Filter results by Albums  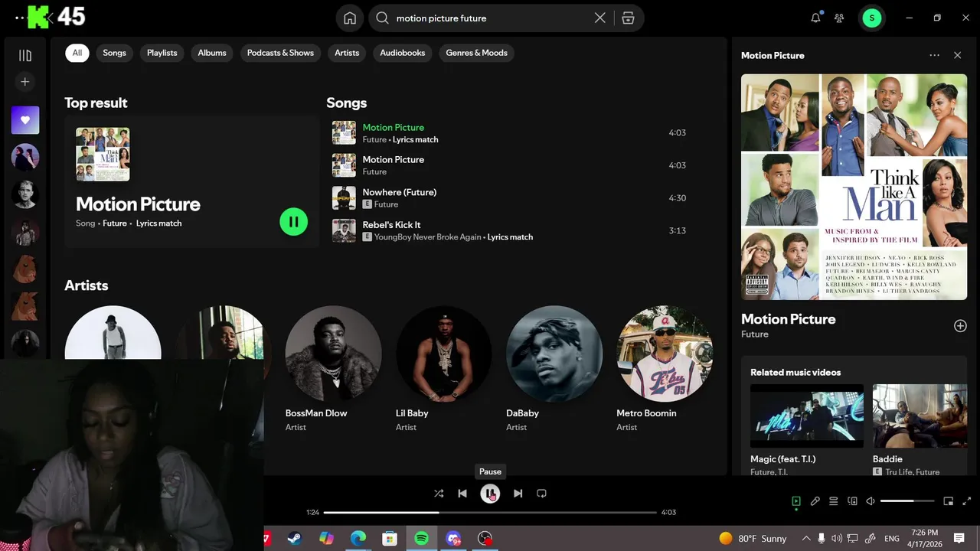coord(212,53)
